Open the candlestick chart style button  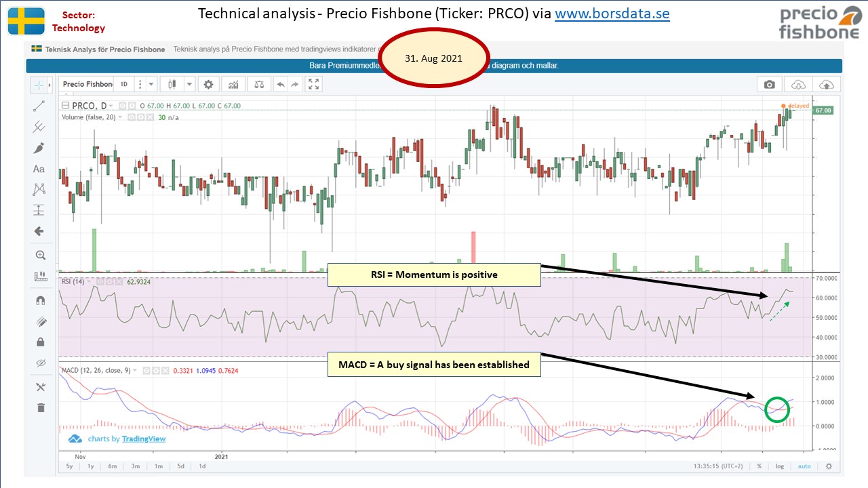[x=172, y=84]
